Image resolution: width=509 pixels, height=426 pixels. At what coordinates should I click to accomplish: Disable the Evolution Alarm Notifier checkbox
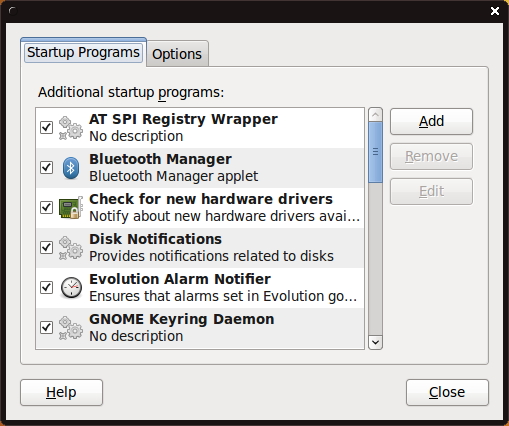[x=46, y=287]
